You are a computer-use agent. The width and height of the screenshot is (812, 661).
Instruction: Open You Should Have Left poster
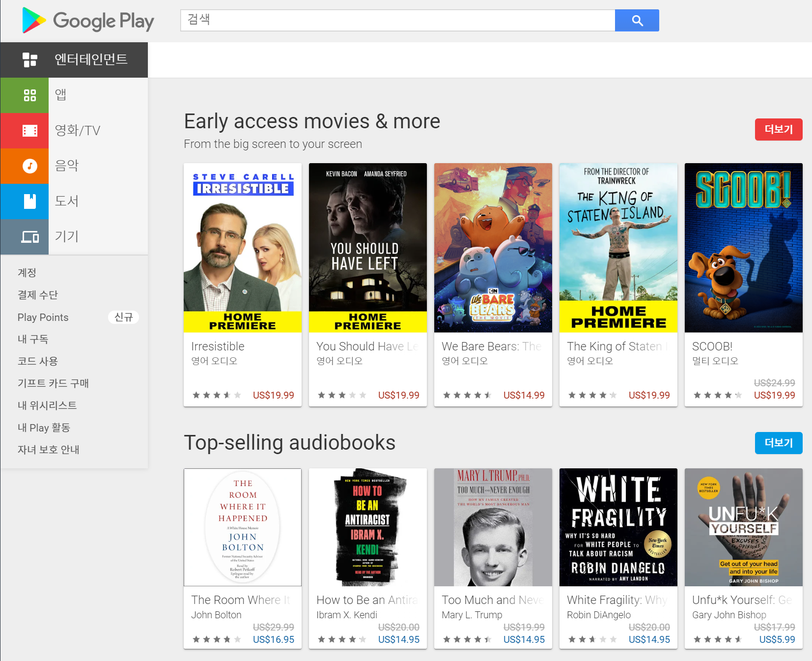coord(368,248)
